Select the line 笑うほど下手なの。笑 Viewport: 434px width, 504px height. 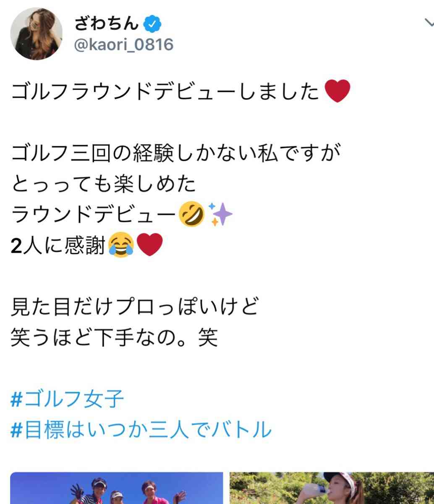point(114,339)
